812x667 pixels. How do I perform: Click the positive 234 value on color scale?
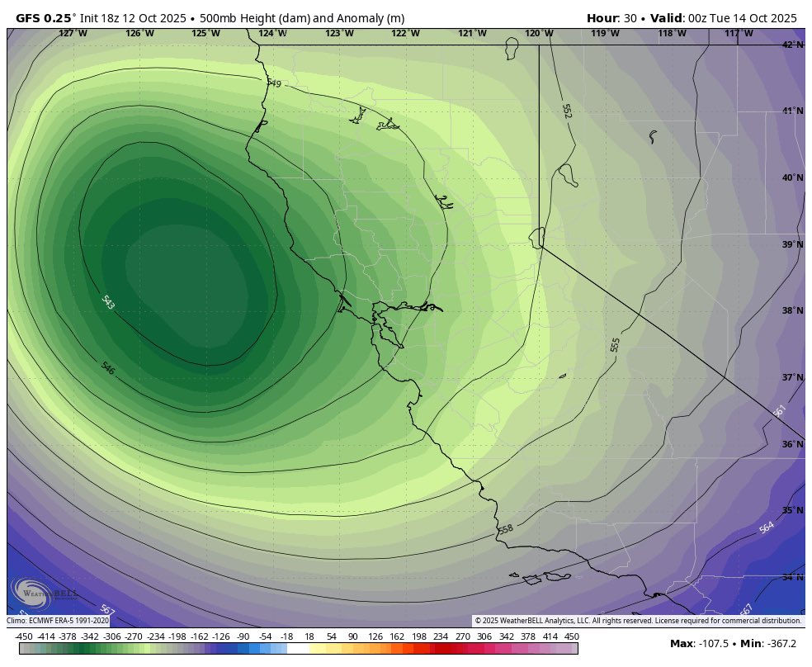click(441, 636)
